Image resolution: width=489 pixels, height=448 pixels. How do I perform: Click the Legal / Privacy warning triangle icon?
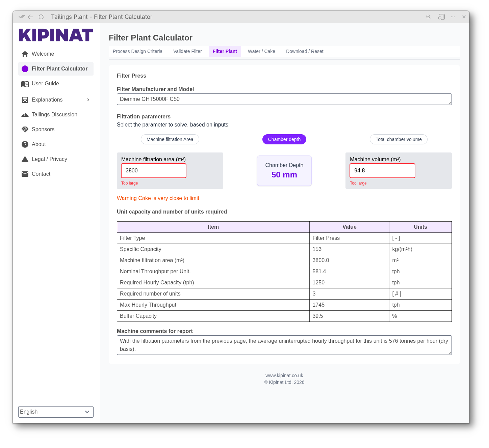click(25, 159)
